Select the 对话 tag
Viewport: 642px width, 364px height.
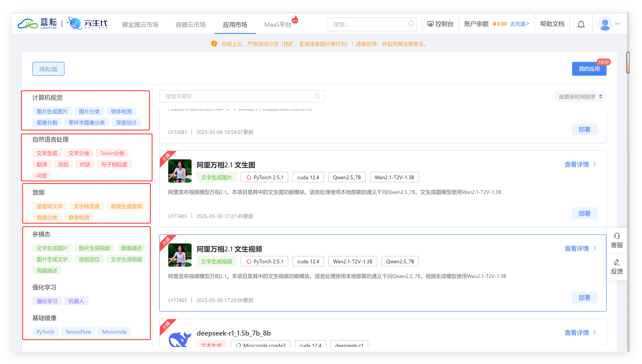pos(85,165)
